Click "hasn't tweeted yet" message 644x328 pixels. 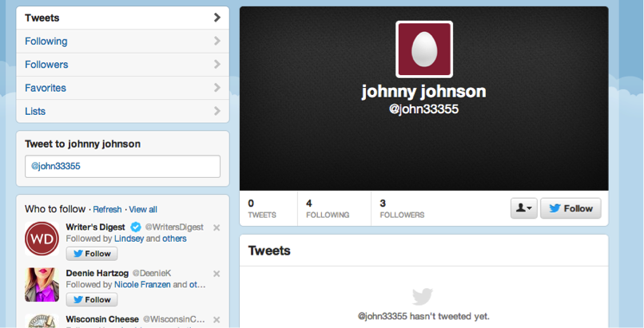pyautogui.click(x=423, y=317)
